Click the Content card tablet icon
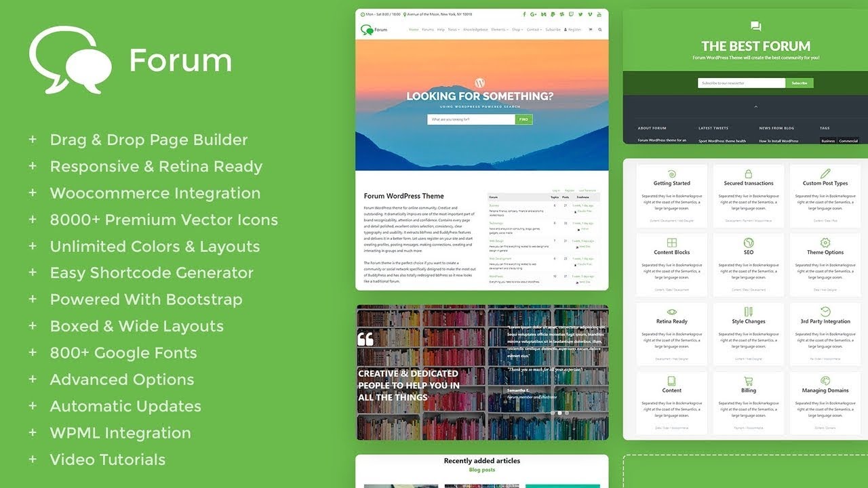This screenshot has width=868, height=488. coord(672,381)
